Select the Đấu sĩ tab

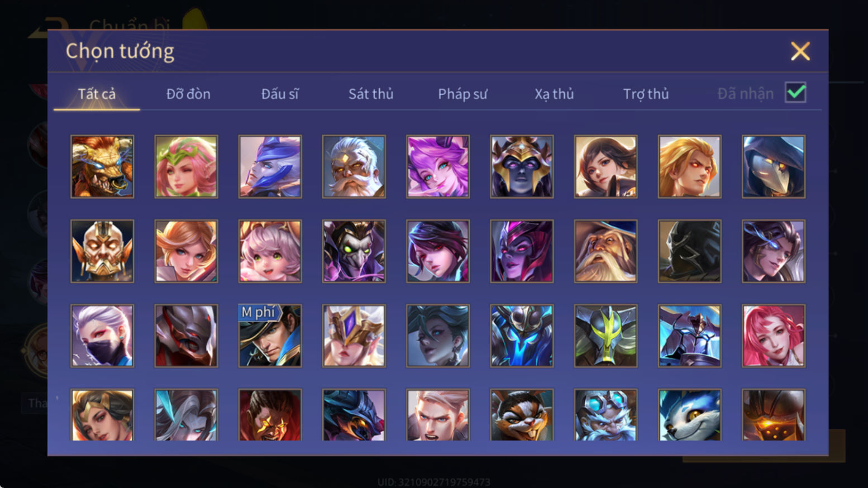pos(280,94)
